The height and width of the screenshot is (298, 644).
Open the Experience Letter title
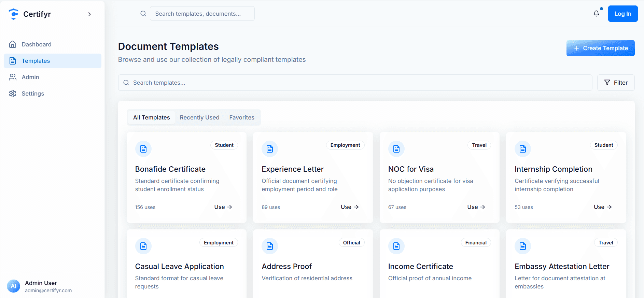coord(293,169)
